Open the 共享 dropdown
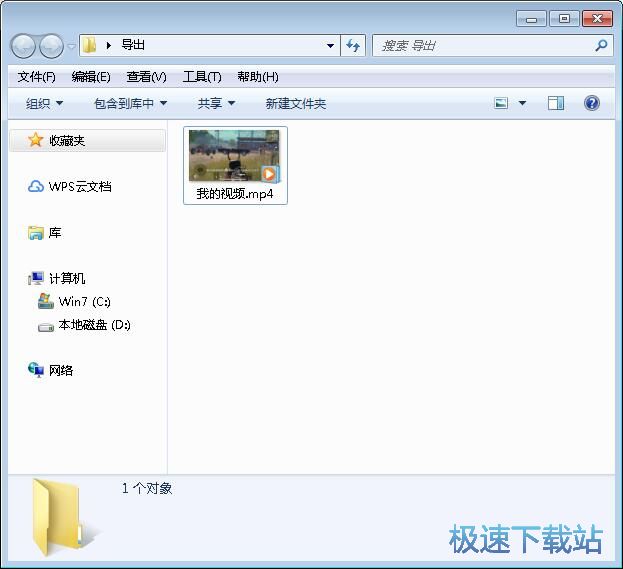The image size is (623, 569). coord(216,104)
